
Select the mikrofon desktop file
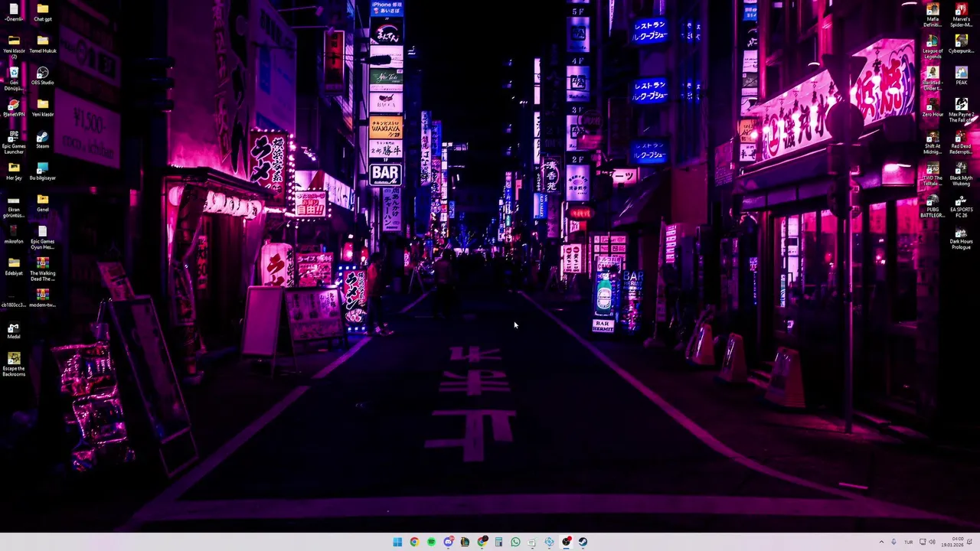[14, 235]
